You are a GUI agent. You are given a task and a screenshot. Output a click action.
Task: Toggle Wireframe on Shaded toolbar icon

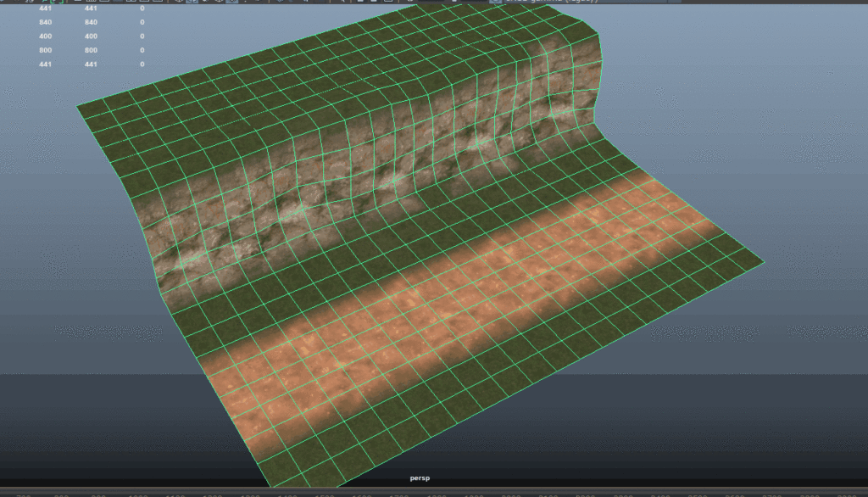219,3
